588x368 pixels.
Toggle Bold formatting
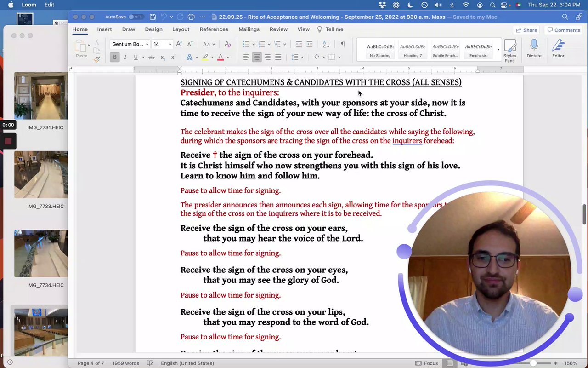(x=115, y=57)
